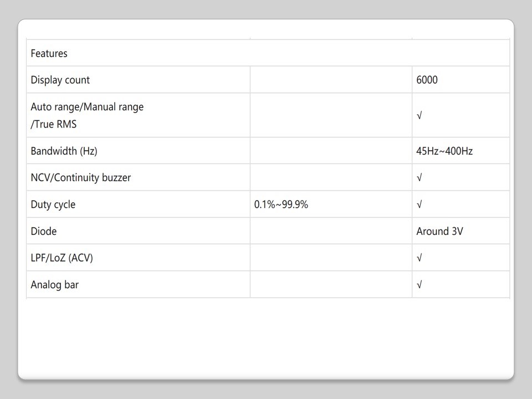Image resolution: width=532 pixels, height=399 pixels.
Task: Select the Auto range/Manual range text
Action: tap(87, 106)
